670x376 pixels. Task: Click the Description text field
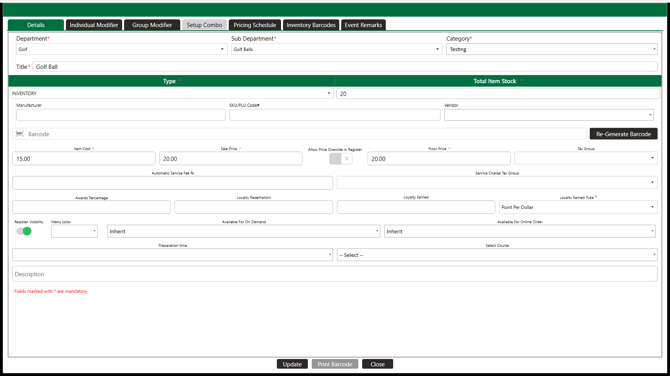pos(335,274)
